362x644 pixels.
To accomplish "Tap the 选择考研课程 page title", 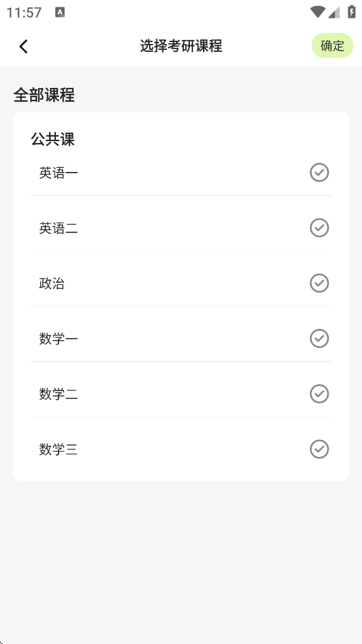I will [x=181, y=46].
